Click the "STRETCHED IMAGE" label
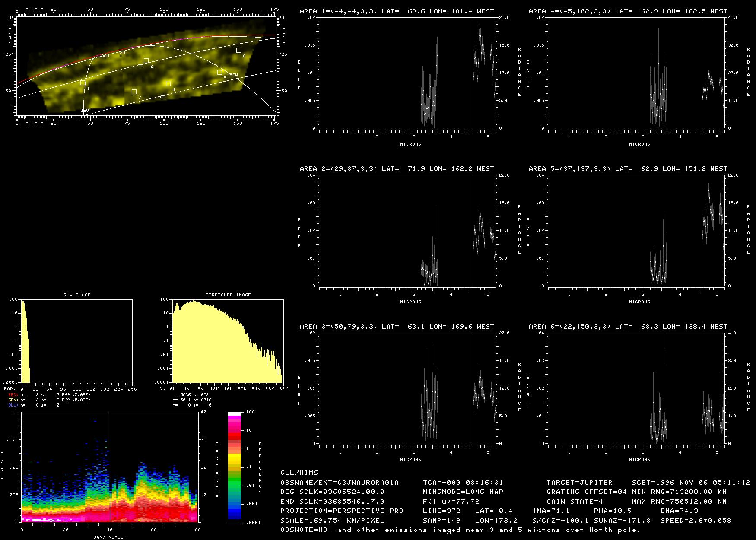This screenshot has height=540, width=756. coord(228,295)
